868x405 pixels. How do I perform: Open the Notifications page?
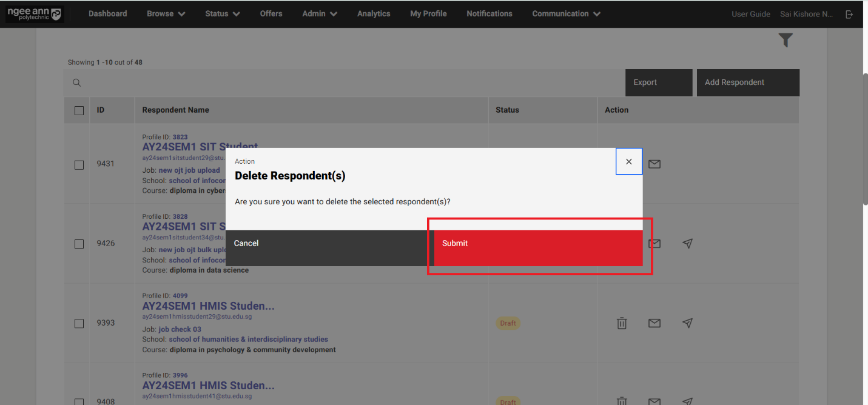click(489, 14)
